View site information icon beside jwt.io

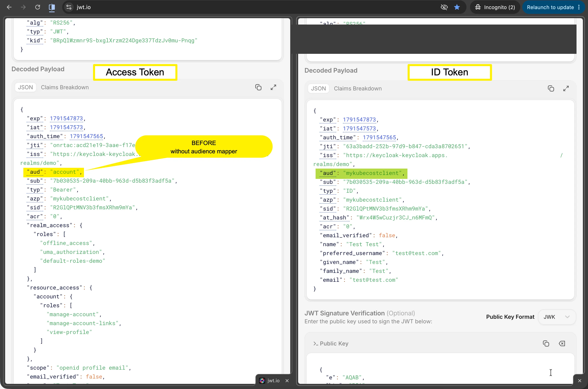(x=69, y=7)
